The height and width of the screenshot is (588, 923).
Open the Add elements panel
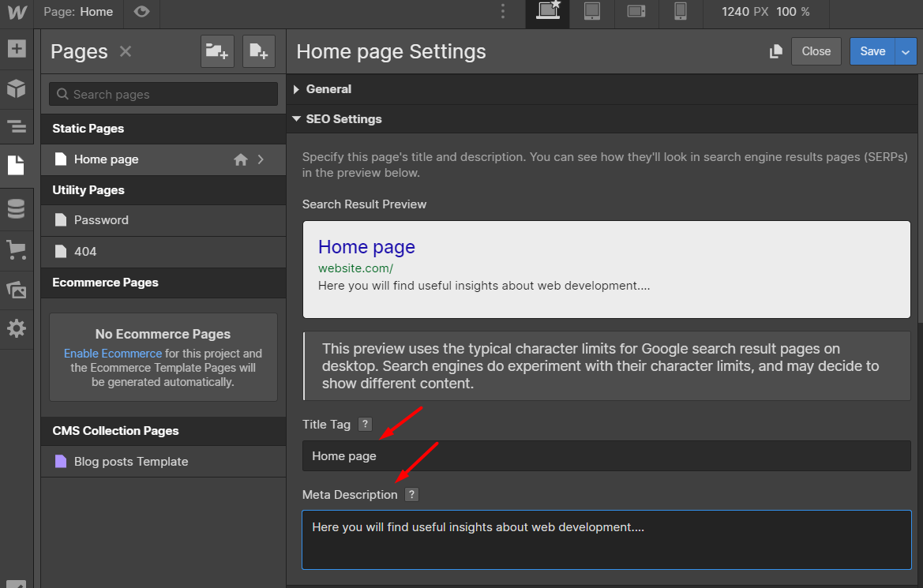[17, 49]
